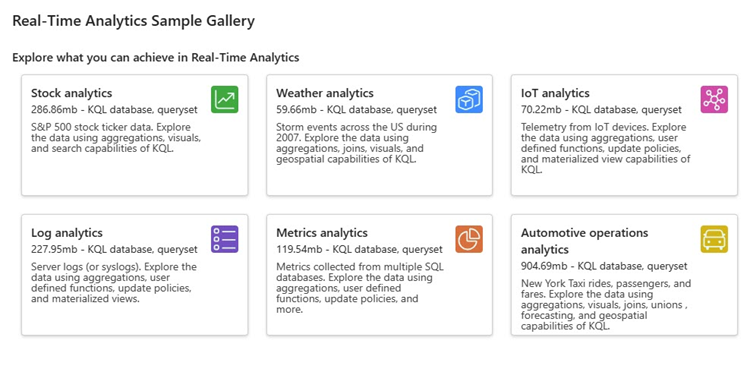The image size is (750, 372).
Task: Click the New York Taxi rides description
Action: tap(606, 305)
